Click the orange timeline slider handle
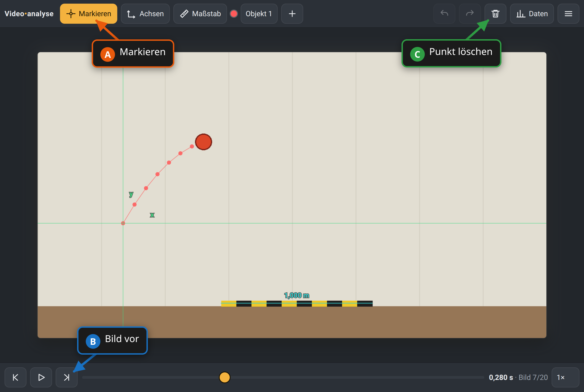Viewport: 584px width, 392px height. point(224,377)
